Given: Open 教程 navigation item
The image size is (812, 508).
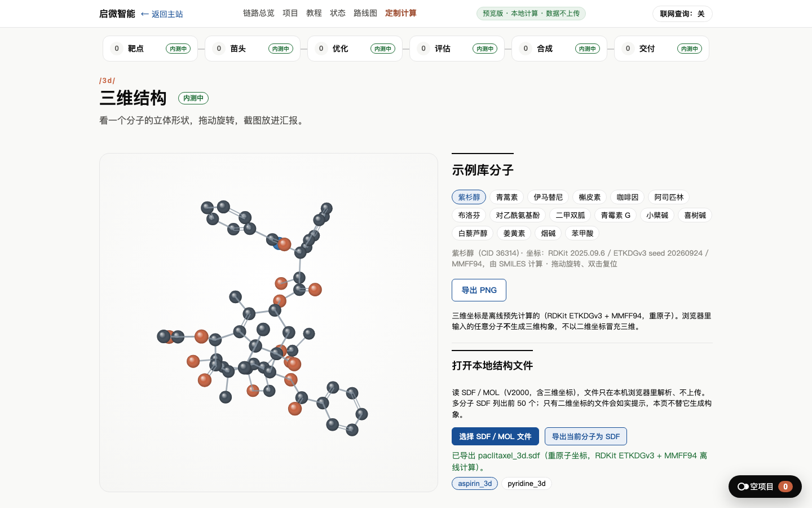Looking at the screenshot, I should coord(314,13).
